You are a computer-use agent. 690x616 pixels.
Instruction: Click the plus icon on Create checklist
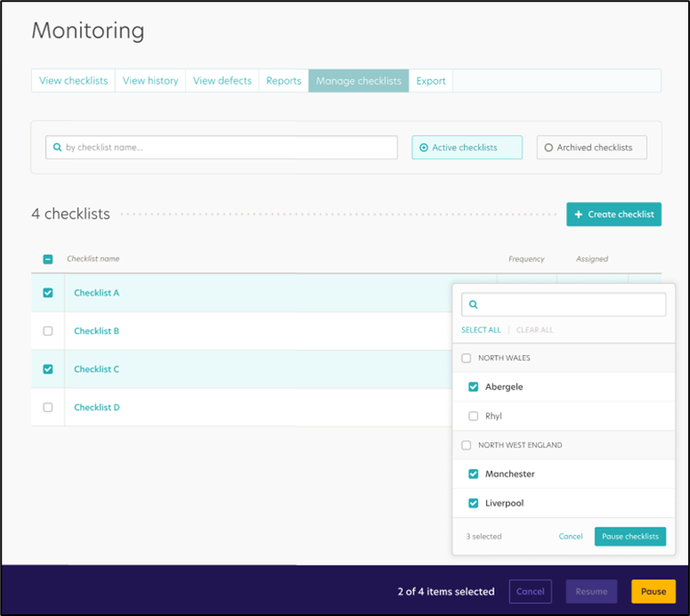580,213
